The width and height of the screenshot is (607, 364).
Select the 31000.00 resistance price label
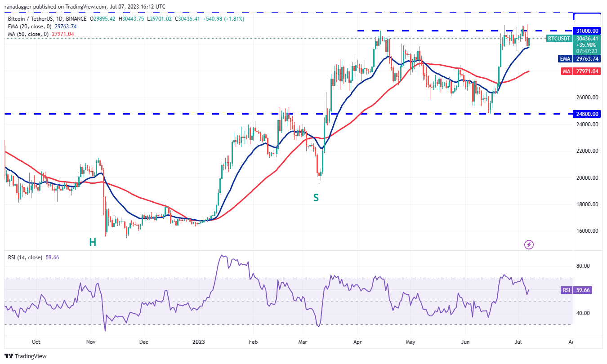coord(587,31)
